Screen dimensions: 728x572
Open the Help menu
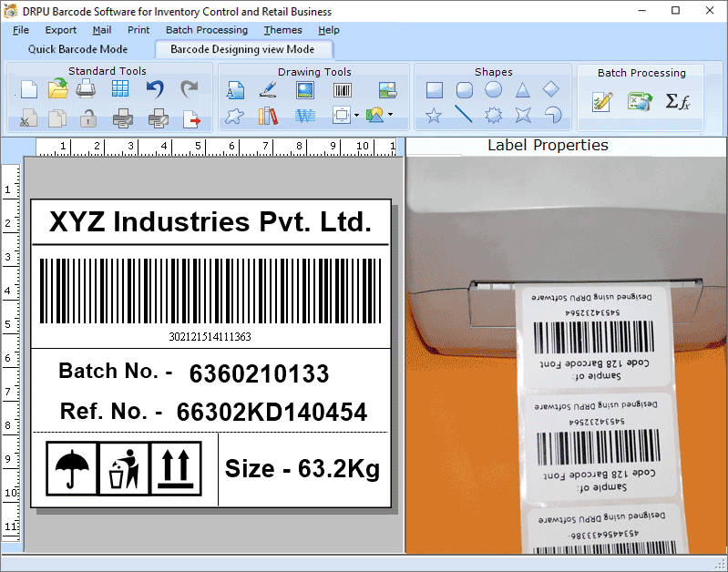329,30
